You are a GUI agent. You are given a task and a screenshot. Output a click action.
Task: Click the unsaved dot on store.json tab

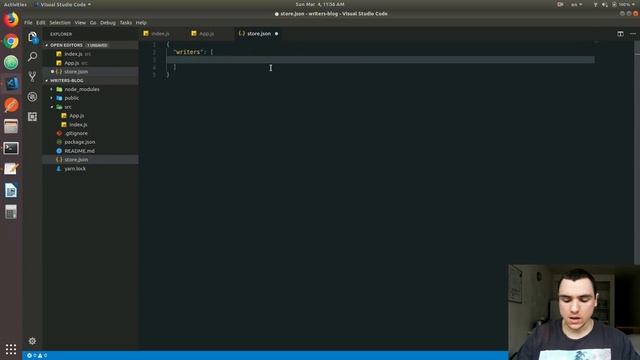(276, 34)
